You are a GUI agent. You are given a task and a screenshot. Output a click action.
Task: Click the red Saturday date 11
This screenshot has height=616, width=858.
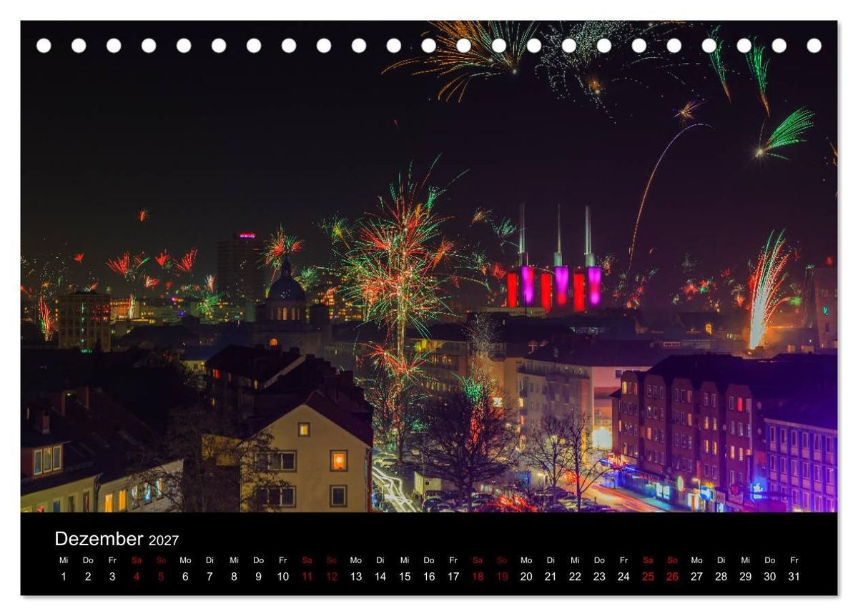tap(307, 577)
